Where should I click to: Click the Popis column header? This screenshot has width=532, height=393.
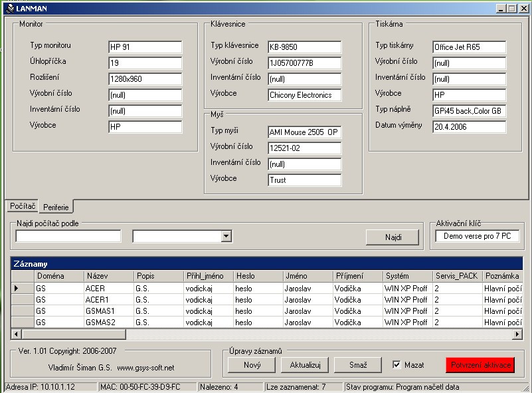[x=159, y=276]
